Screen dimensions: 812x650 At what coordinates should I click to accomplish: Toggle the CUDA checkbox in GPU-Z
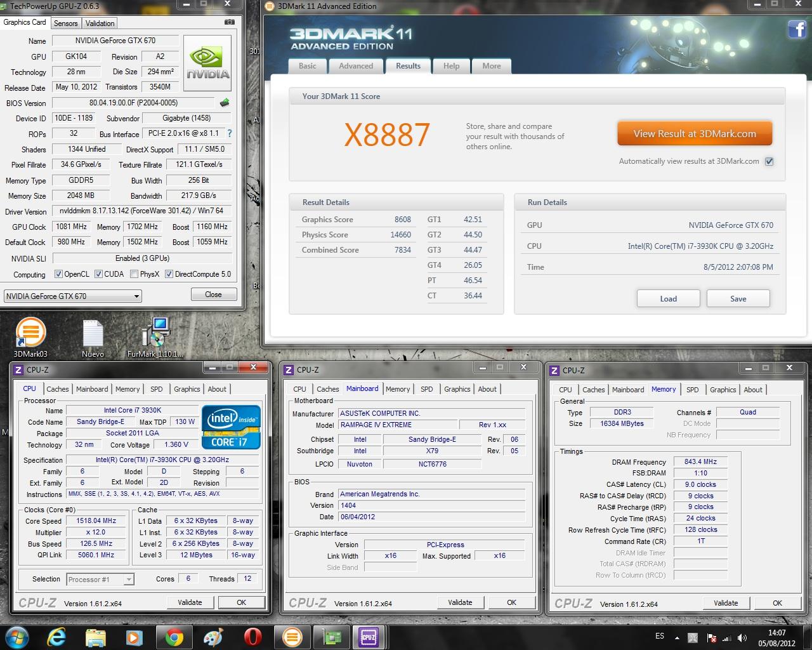(98, 274)
